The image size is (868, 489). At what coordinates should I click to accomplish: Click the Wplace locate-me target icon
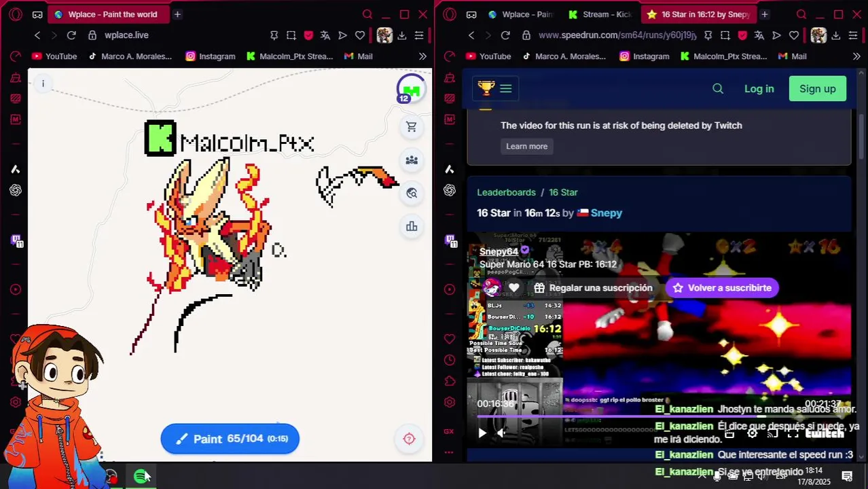point(409,439)
